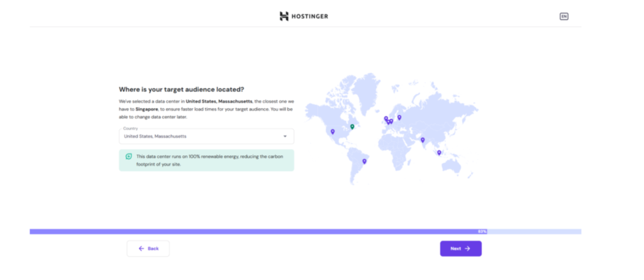Pick the Singapore/Indonesia map pin
This screenshot has width=644, height=280.
point(439,152)
